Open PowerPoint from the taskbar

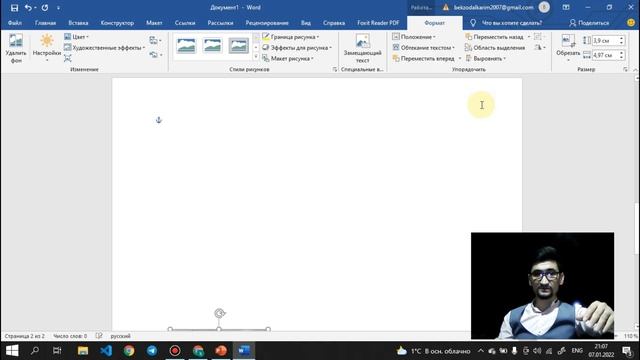pos(221,351)
